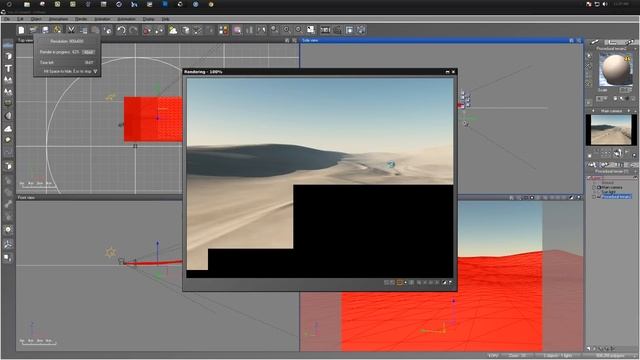Click the timeline filmstrip icon in top toolbar

(x=325, y=30)
